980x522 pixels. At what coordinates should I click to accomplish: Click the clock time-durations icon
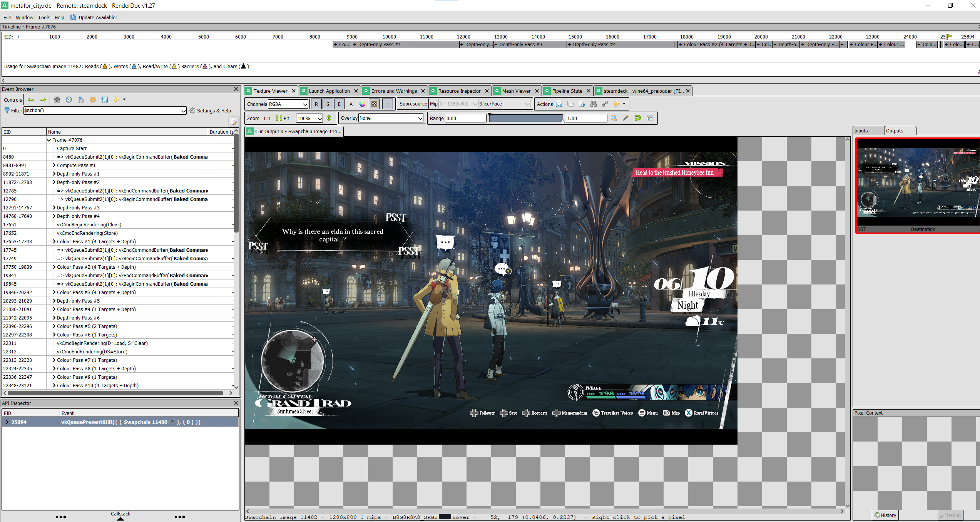[69, 100]
